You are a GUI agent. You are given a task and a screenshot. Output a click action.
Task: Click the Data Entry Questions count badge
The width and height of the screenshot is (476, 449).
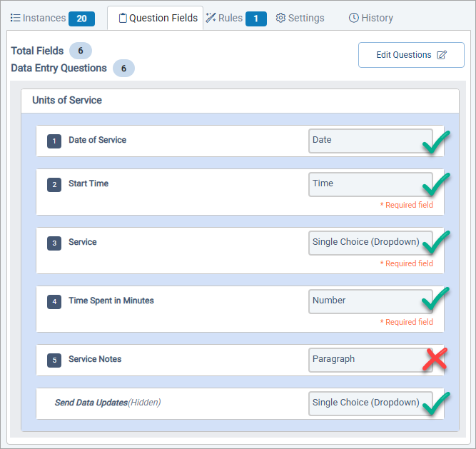[123, 69]
